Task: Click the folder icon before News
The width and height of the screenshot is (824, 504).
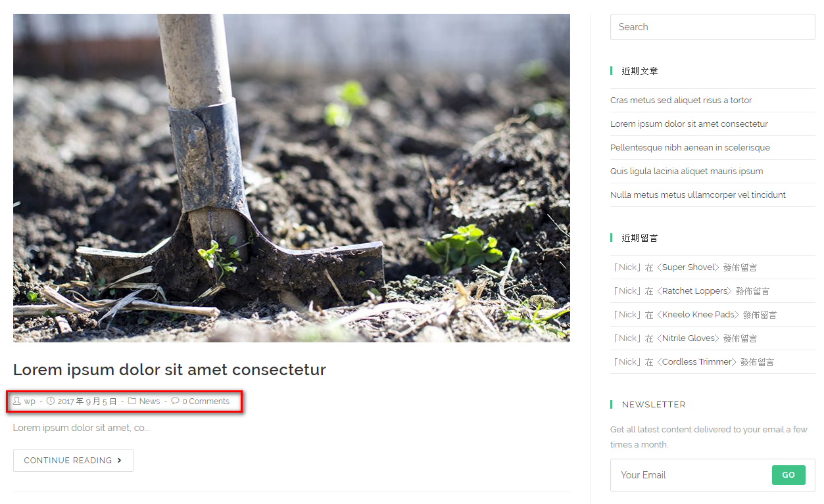Action: [132, 401]
